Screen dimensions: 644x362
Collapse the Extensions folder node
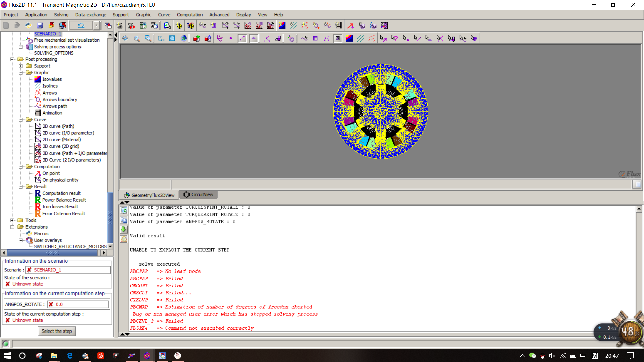12,227
